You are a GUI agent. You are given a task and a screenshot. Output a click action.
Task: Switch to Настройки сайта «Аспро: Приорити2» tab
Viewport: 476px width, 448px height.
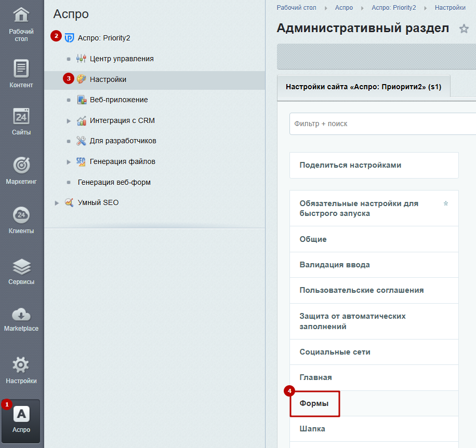click(363, 87)
